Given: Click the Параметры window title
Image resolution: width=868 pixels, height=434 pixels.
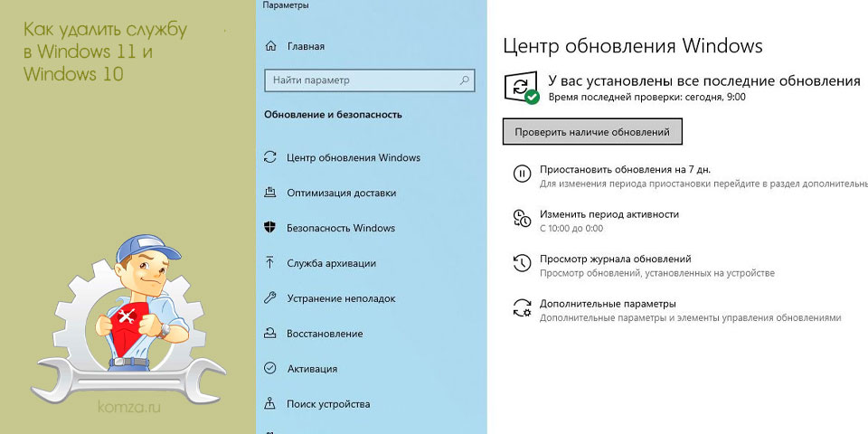Looking at the screenshot, I should point(286,5).
